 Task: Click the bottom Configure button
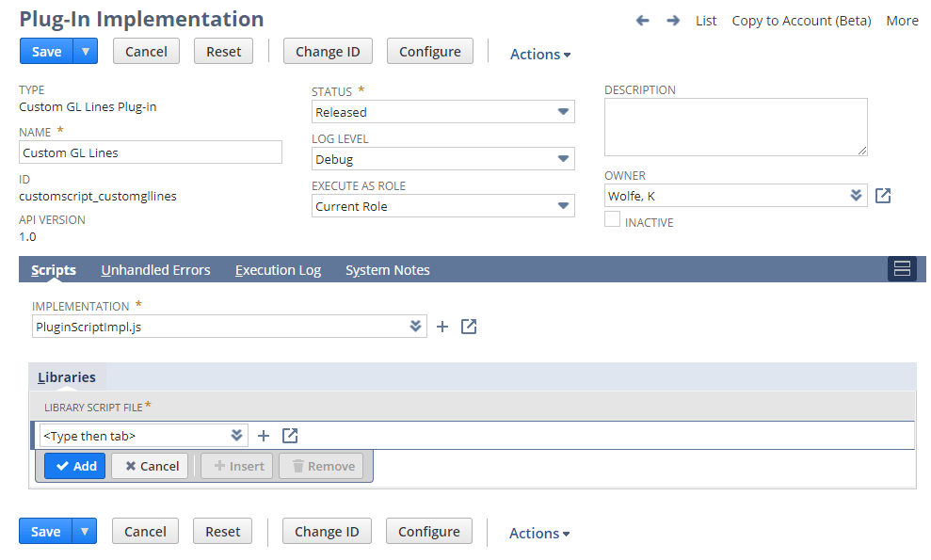pyautogui.click(x=428, y=531)
